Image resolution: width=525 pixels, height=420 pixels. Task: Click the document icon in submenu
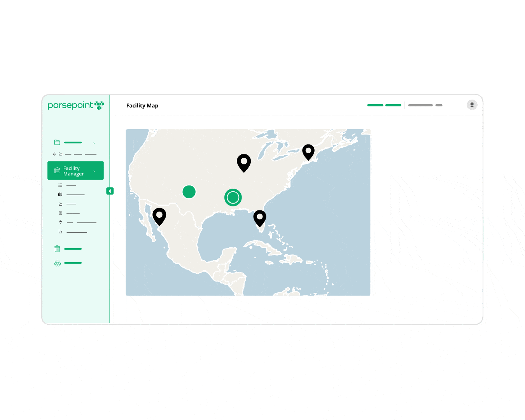coord(60,213)
